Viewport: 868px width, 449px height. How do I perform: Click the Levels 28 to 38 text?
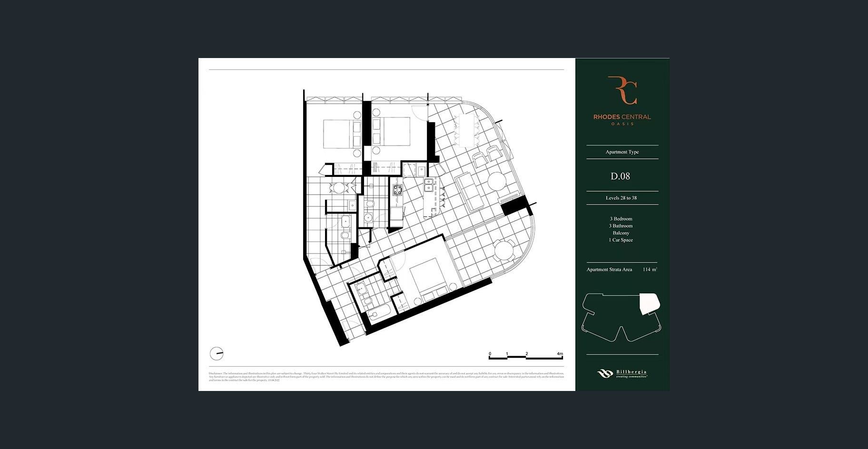(621, 198)
